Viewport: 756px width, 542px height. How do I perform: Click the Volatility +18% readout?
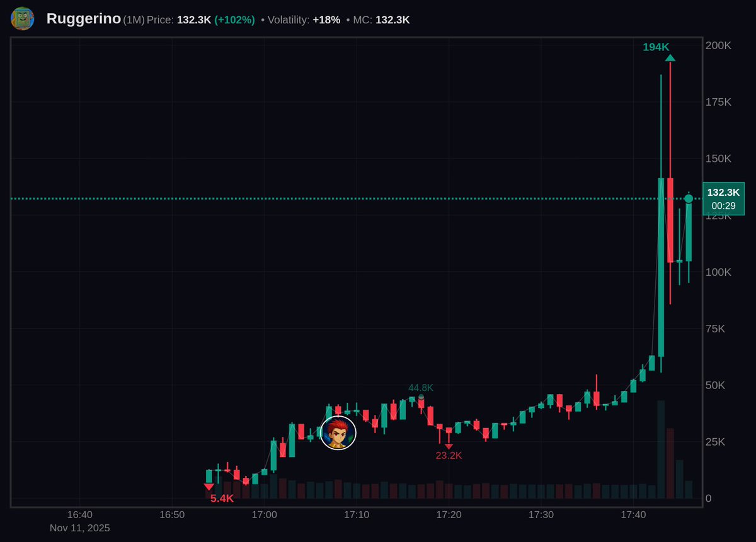click(x=304, y=20)
